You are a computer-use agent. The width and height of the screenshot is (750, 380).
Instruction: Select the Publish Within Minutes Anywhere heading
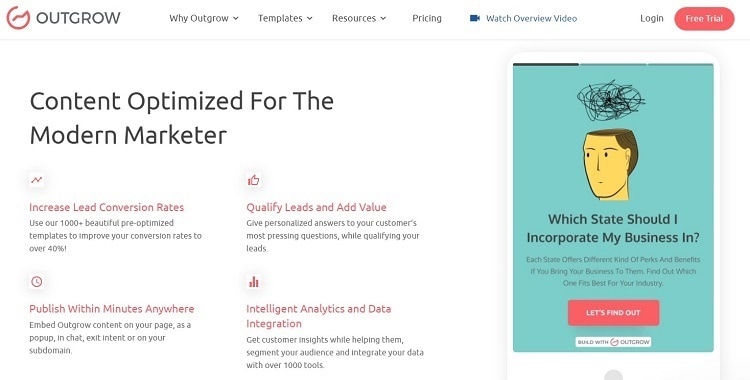tap(112, 309)
